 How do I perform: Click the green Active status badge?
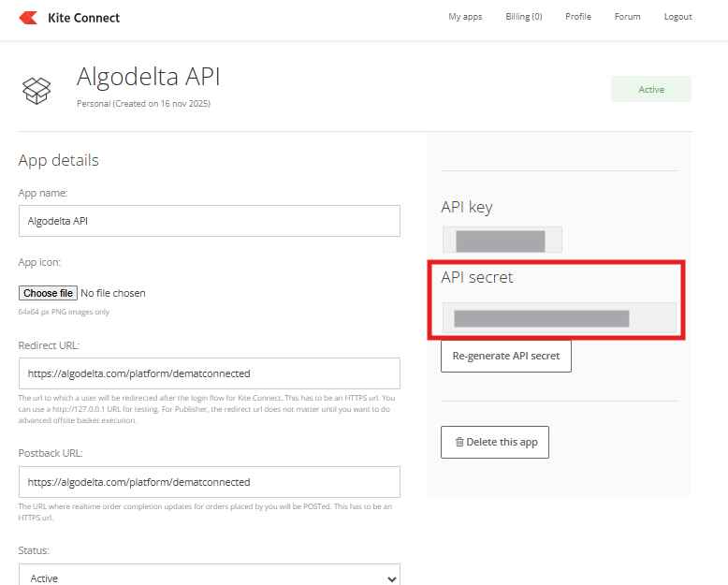point(650,90)
